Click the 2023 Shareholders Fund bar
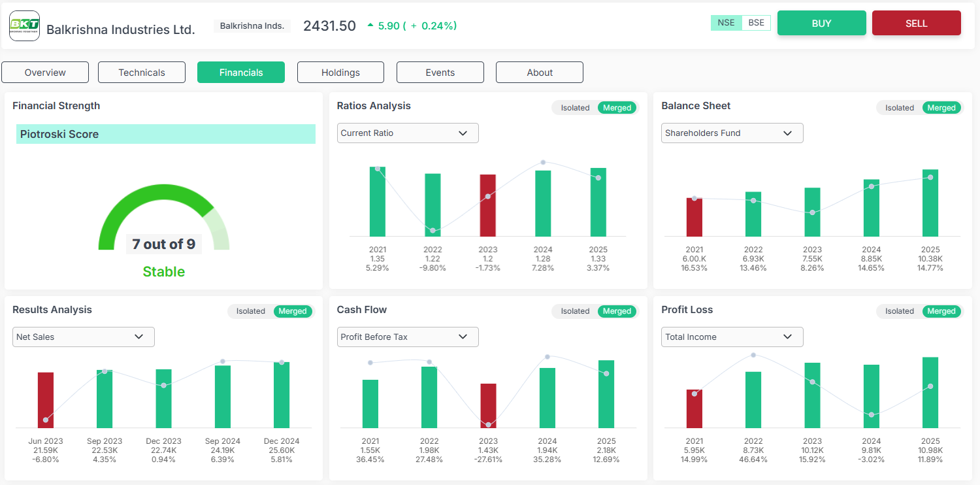This screenshot has width=980, height=485. tap(812, 212)
